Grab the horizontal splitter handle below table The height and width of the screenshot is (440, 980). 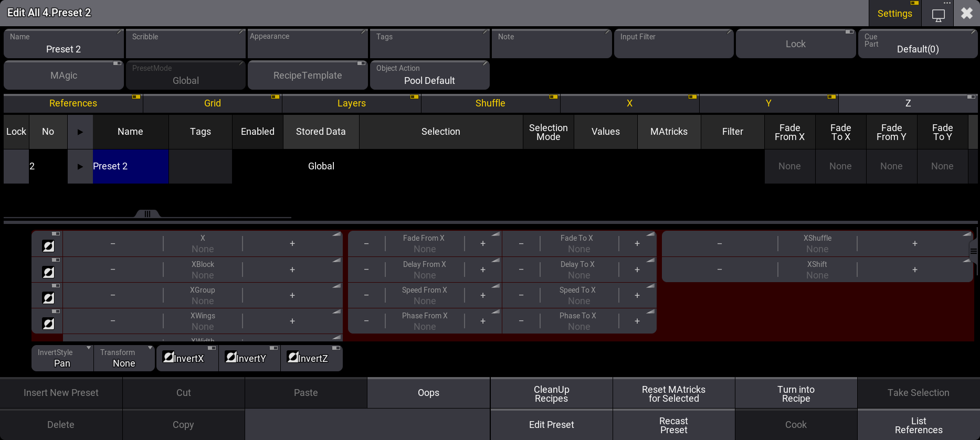[x=147, y=214]
